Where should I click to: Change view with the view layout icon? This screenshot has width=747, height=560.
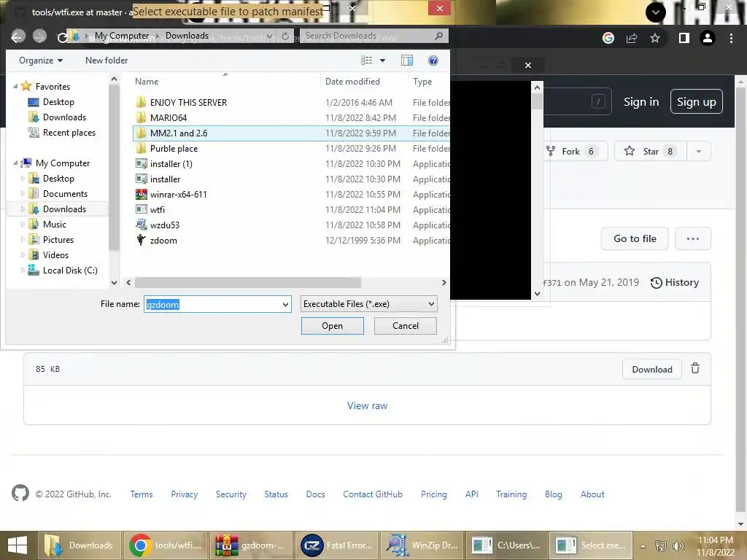(366, 61)
